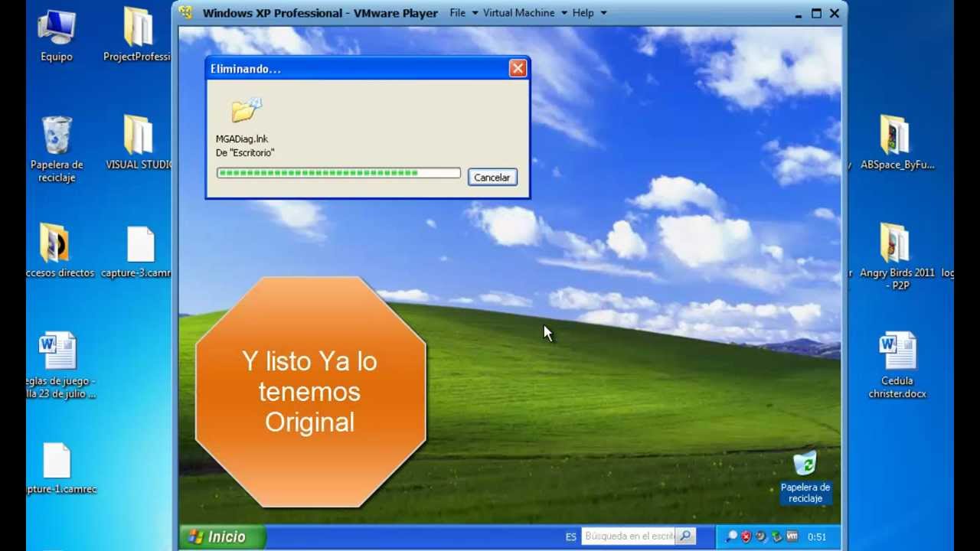Click the Cancelar button in the delete dialog
The image size is (980, 551).
492,178
